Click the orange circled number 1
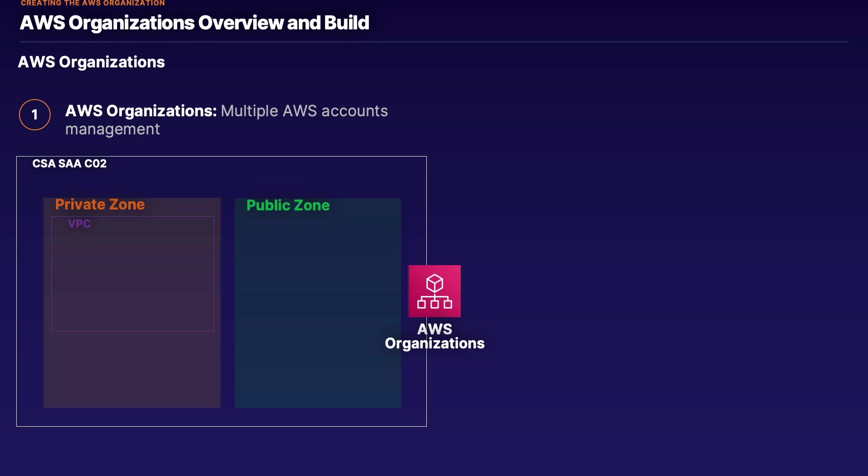Screen dimensions: 868x476 pyautogui.click(x=35, y=114)
